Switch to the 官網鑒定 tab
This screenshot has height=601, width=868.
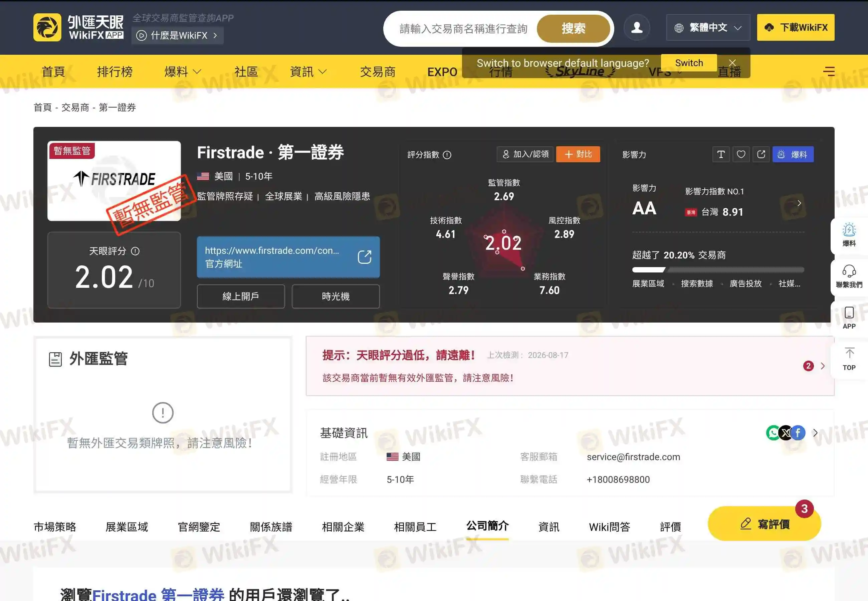point(199,527)
